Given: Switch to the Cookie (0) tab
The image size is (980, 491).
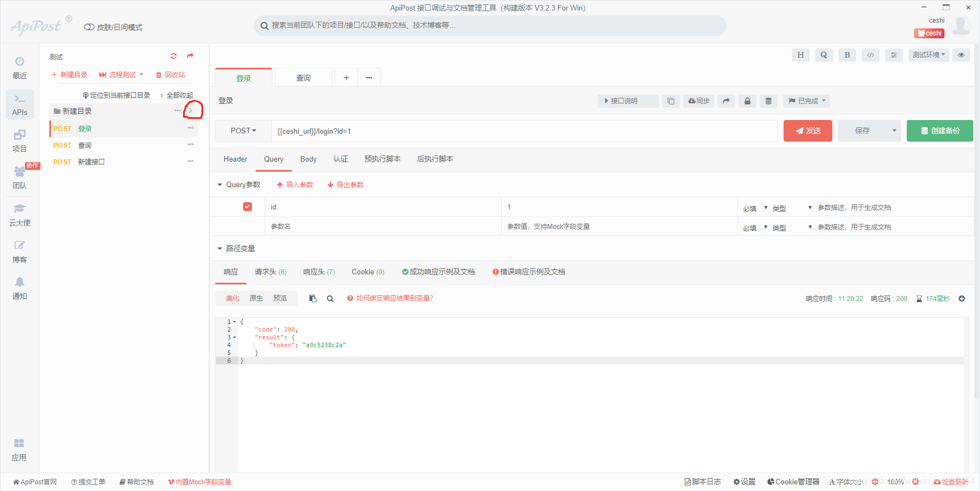Looking at the screenshot, I should pyautogui.click(x=368, y=272).
